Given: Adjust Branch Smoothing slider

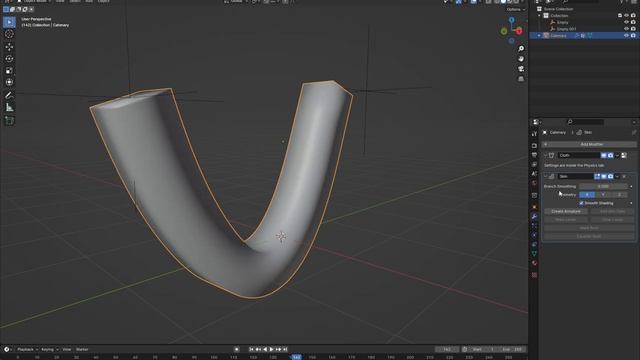Looking at the screenshot, I should tap(603, 187).
